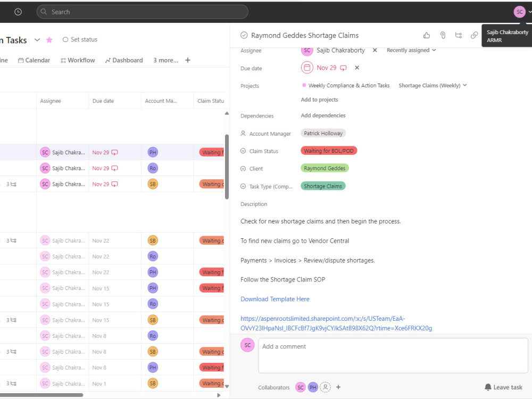
Task: Open the Waiting for BOL/POD claim status pill
Action: [x=329, y=151]
